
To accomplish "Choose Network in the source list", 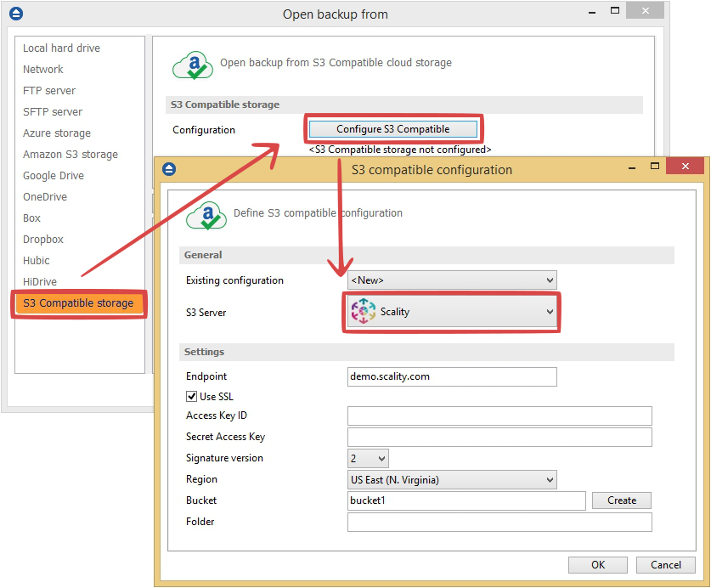I will tap(43, 70).
